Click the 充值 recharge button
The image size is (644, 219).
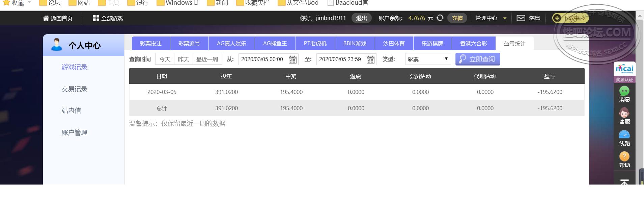click(x=457, y=18)
